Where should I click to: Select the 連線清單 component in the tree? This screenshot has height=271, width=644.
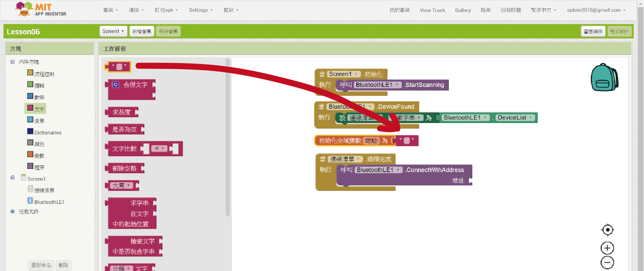point(44,190)
